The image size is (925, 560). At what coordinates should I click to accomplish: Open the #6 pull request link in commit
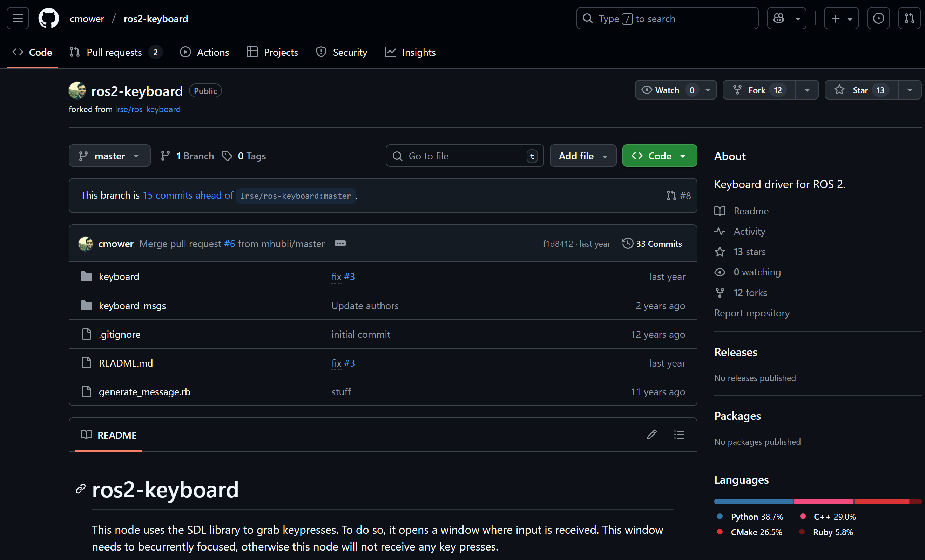[229, 244]
